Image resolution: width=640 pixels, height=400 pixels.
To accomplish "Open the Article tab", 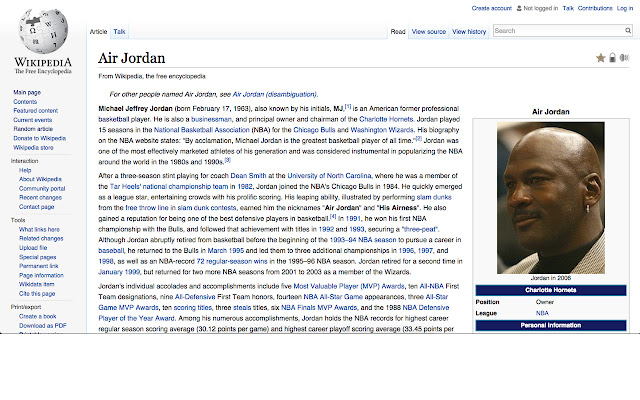I will click(x=98, y=31).
